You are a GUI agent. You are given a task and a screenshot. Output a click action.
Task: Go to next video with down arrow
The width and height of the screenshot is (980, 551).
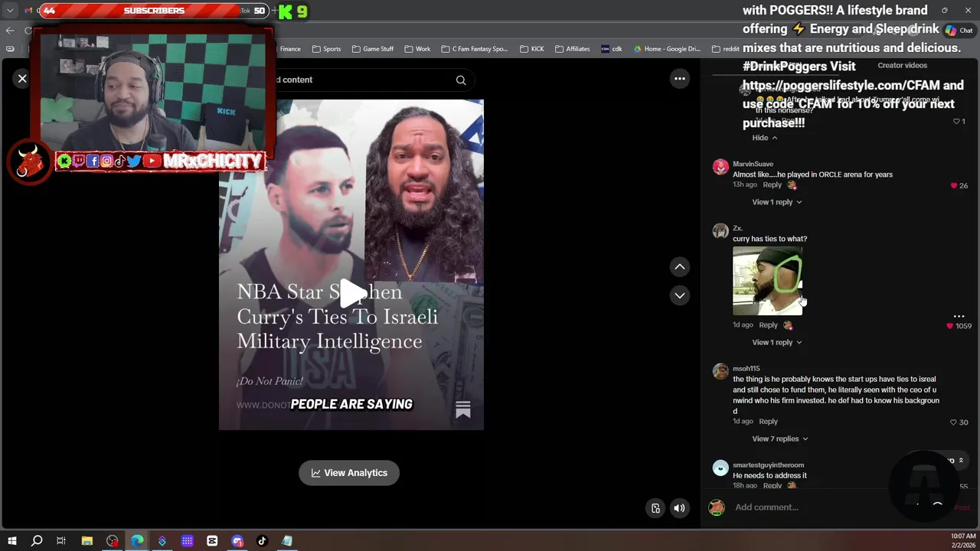pyautogui.click(x=679, y=295)
